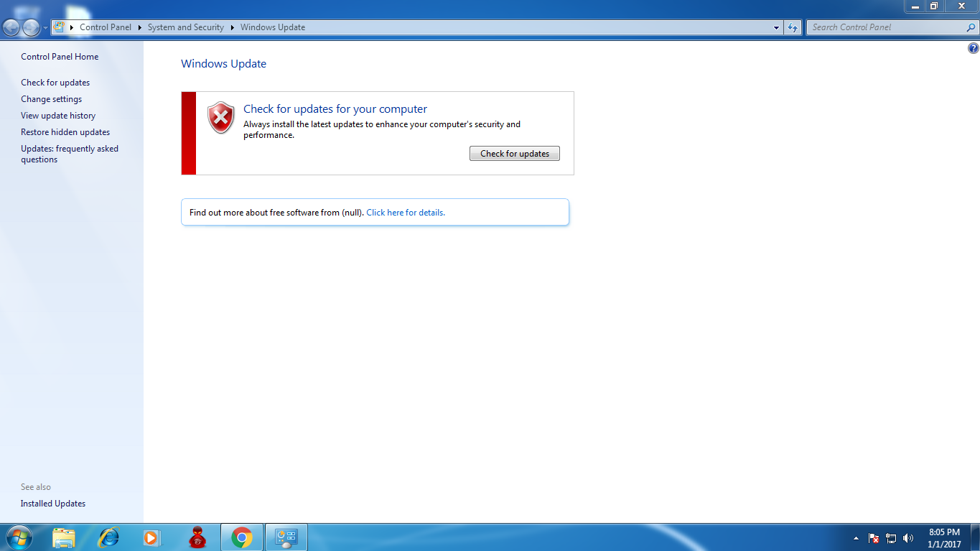Viewport: 980px width, 551px height.
Task: Open the Action Center flag in system tray
Action: pos(873,537)
